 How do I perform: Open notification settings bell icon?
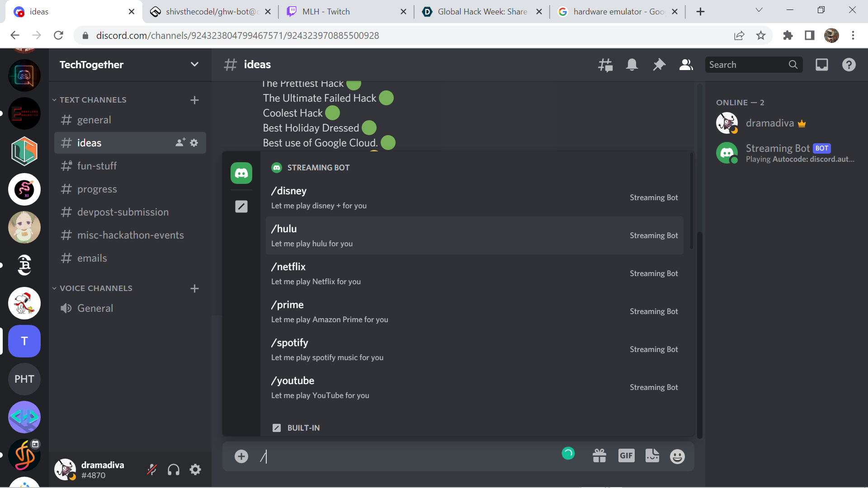point(632,65)
